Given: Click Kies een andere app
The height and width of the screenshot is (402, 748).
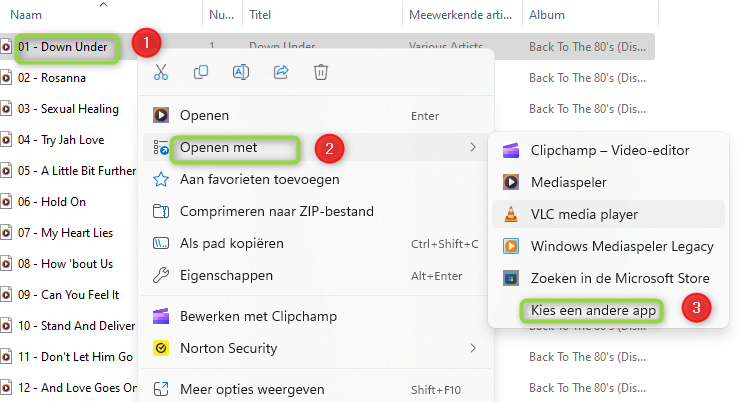Looking at the screenshot, I should pos(593,310).
